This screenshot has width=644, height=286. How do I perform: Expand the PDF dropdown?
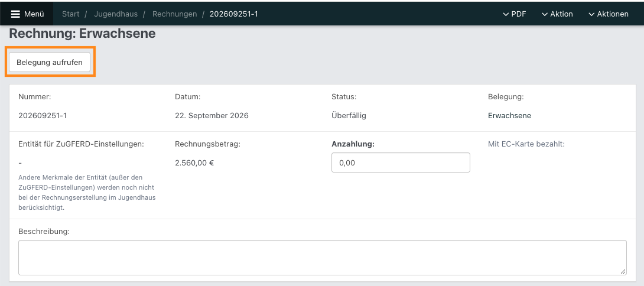[514, 14]
